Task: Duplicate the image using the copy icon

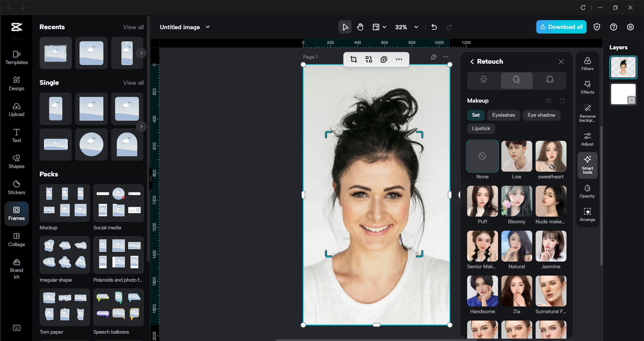Action: point(384,59)
